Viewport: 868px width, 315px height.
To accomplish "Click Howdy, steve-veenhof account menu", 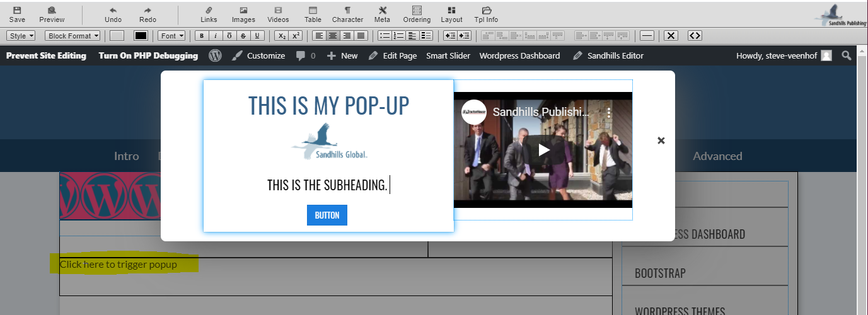I will click(784, 55).
